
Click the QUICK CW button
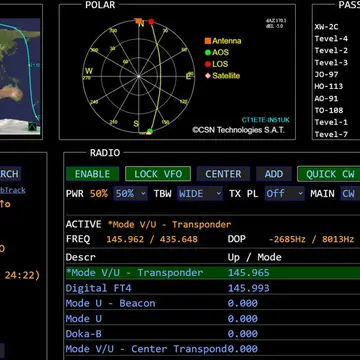tap(329, 174)
